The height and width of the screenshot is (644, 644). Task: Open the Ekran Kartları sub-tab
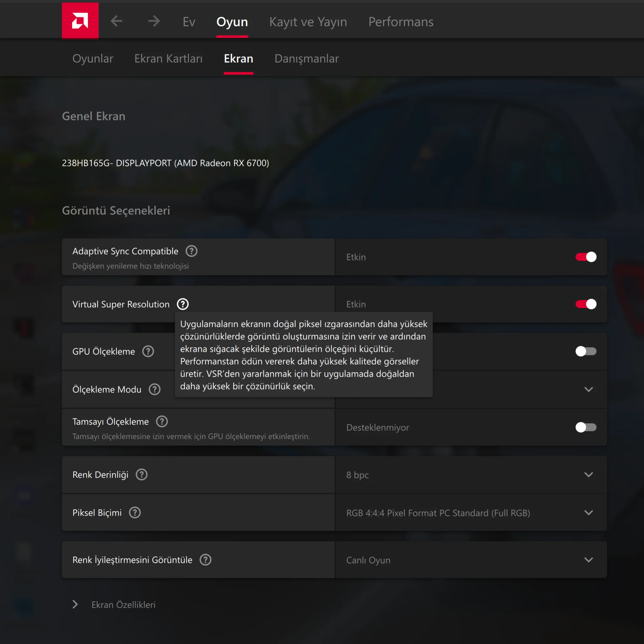(x=168, y=58)
